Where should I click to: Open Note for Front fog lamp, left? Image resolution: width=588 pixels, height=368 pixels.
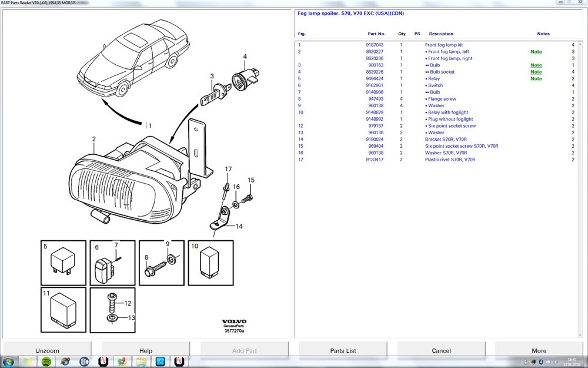pyautogui.click(x=536, y=52)
